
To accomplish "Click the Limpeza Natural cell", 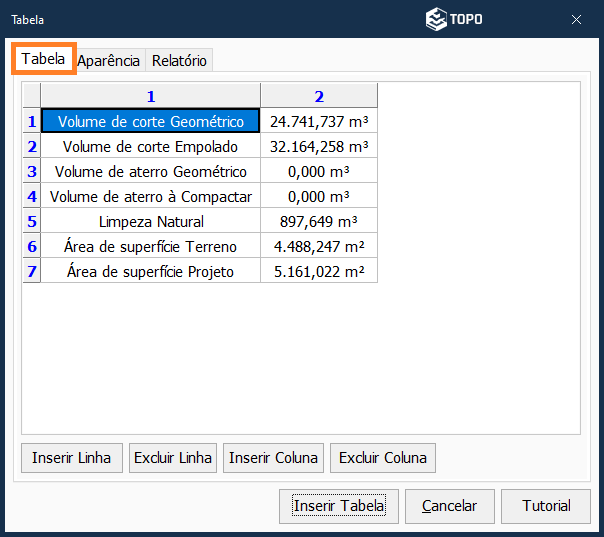I will (151, 221).
